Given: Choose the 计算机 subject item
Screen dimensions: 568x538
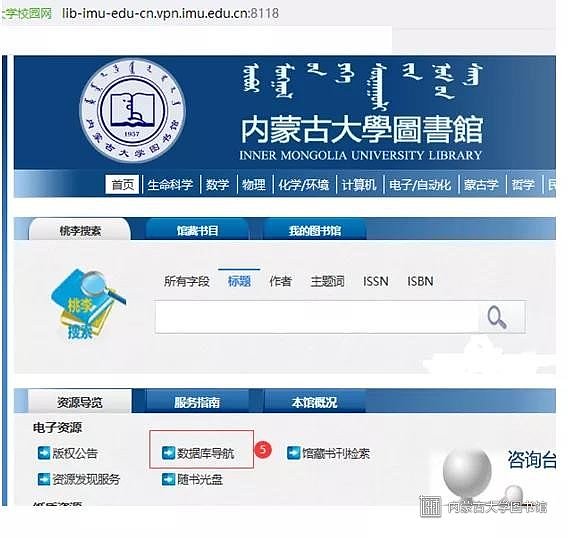Looking at the screenshot, I should [359, 185].
